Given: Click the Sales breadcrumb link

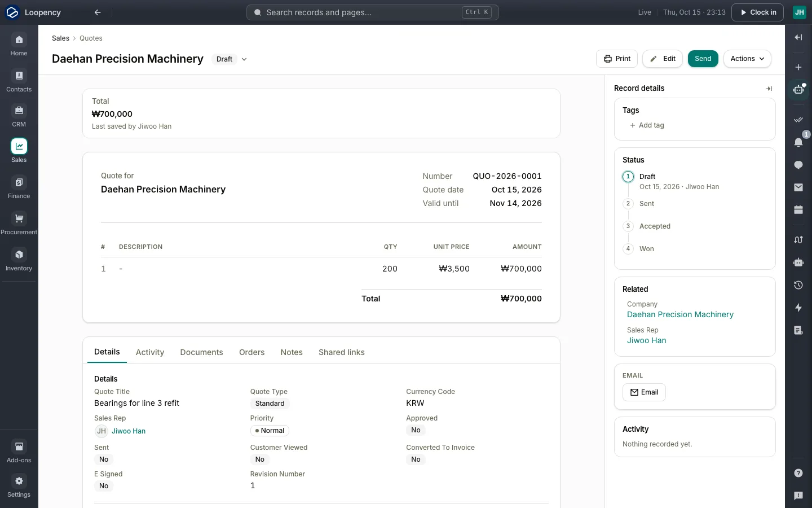Looking at the screenshot, I should pyautogui.click(x=60, y=38).
